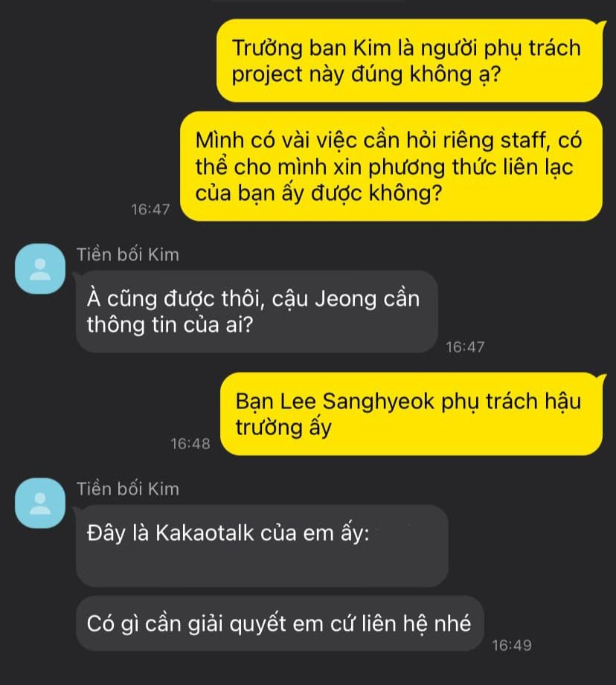Select the gray bubble asking 'thông tin của ai?'
616x685 pixels.
click(x=257, y=312)
